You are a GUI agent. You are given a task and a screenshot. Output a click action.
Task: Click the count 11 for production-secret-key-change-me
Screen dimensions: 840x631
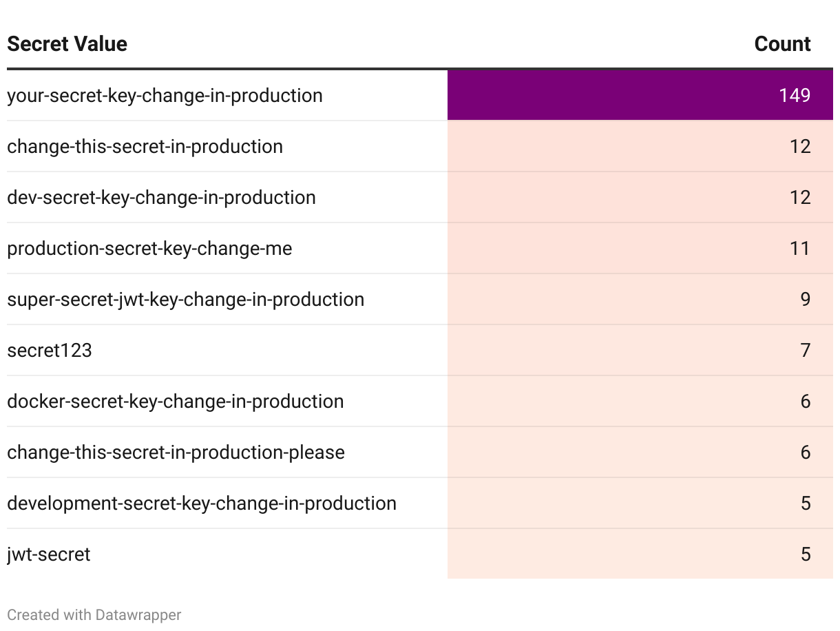click(x=799, y=248)
